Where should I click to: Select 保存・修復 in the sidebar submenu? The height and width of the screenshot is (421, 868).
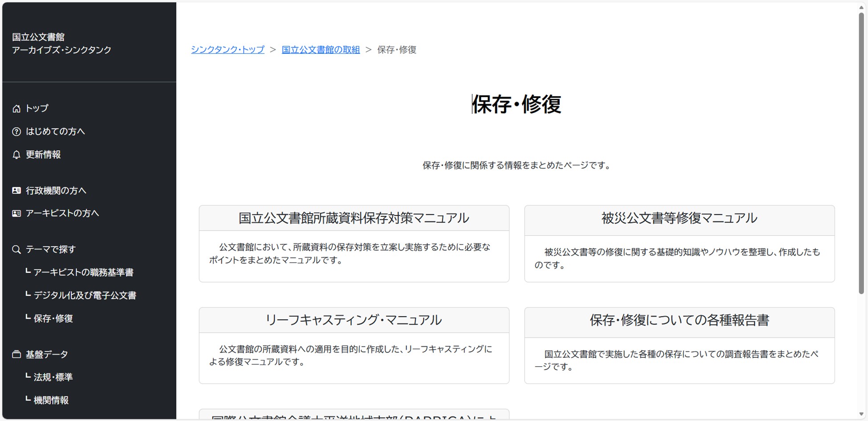[53, 319]
